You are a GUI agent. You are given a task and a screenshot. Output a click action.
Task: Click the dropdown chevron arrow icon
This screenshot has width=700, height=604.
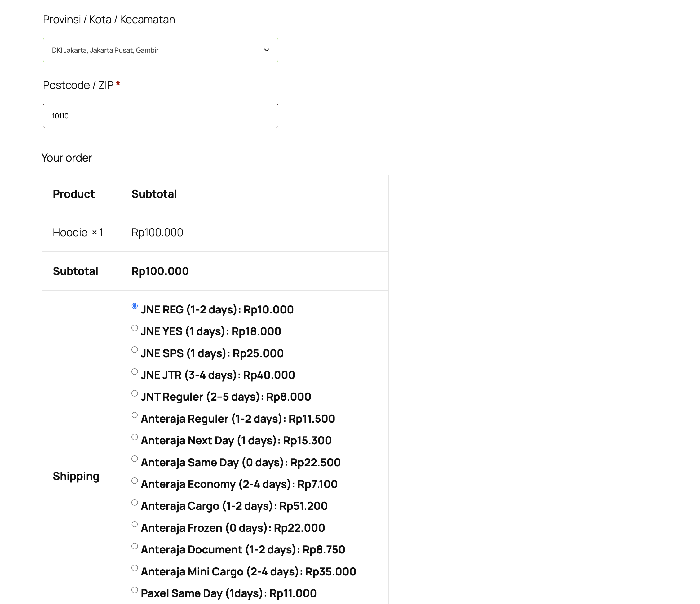(x=267, y=50)
